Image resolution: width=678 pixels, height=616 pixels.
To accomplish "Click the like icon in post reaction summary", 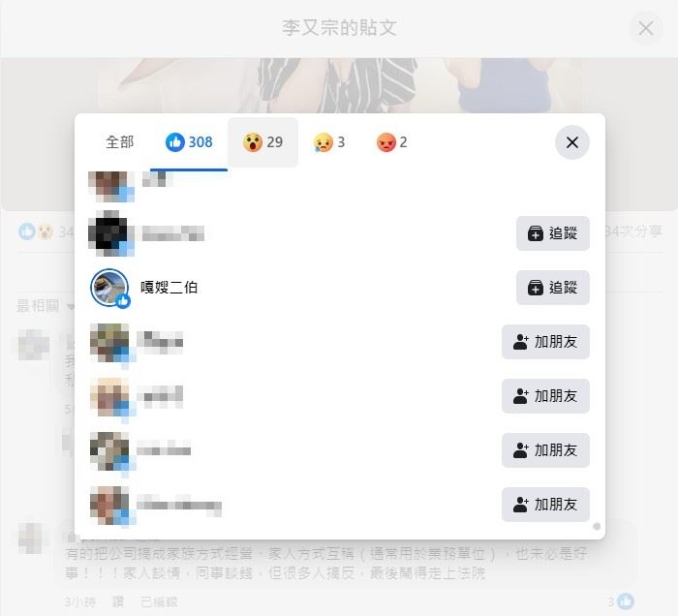I will (x=26, y=231).
